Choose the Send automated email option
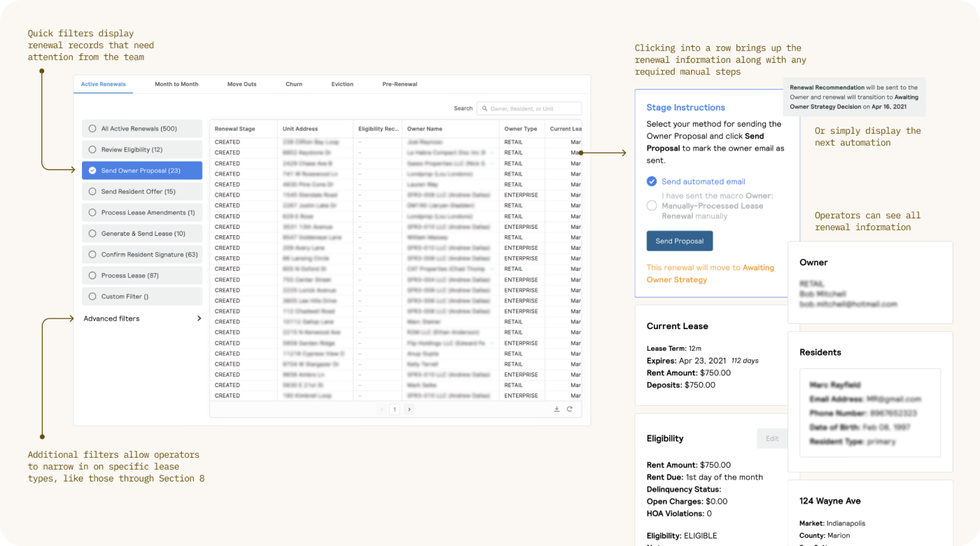980x546 pixels. click(x=652, y=181)
